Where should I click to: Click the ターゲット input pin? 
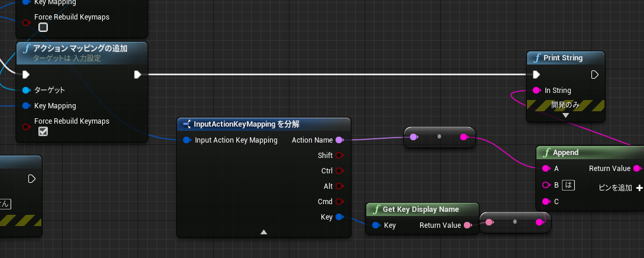click(x=26, y=90)
